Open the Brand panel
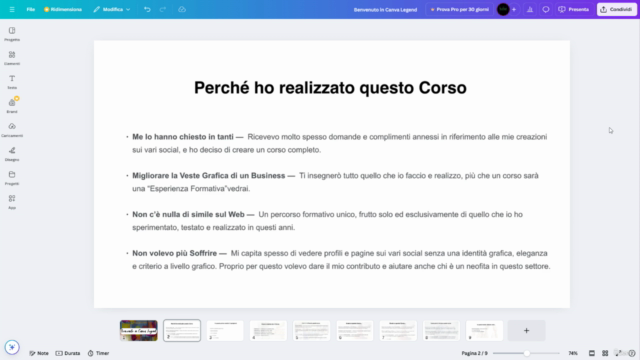The image size is (640, 360). click(x=12, y=106)
